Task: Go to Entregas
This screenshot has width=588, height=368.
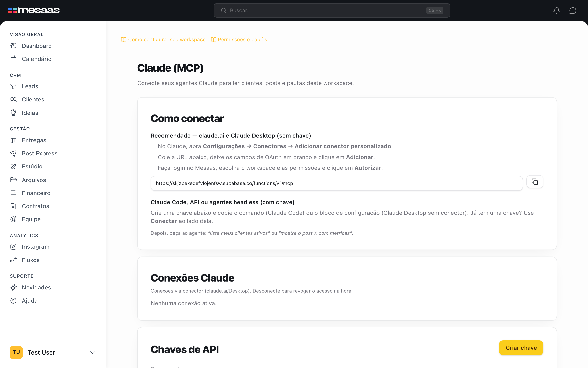Action: pyautogui.click(x=34, y=140)
